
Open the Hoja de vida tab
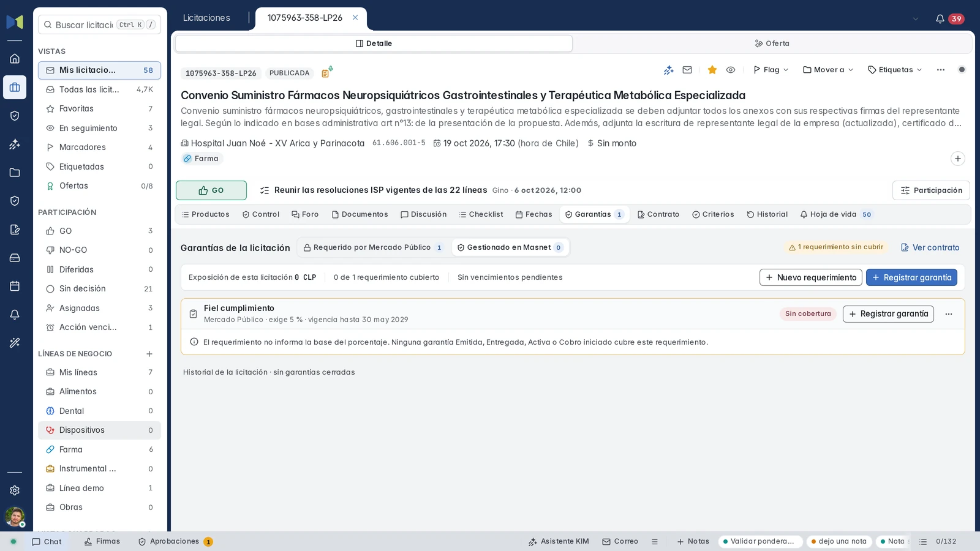[x=835, y=214]
